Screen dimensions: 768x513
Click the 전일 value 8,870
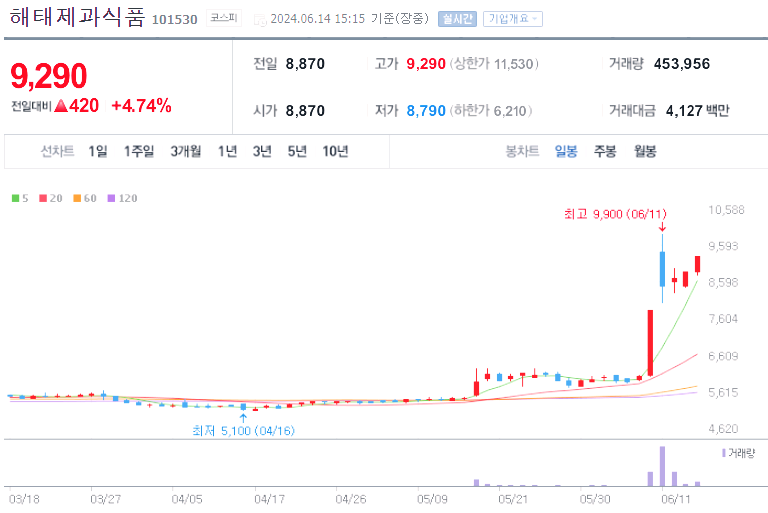[305, 64]
